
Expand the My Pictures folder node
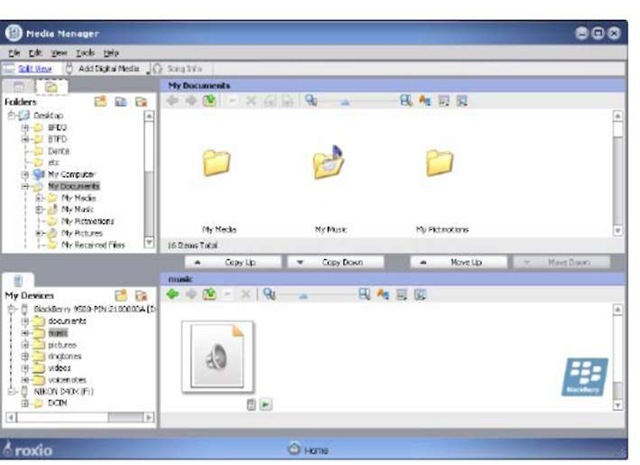(x=39, y=233)
